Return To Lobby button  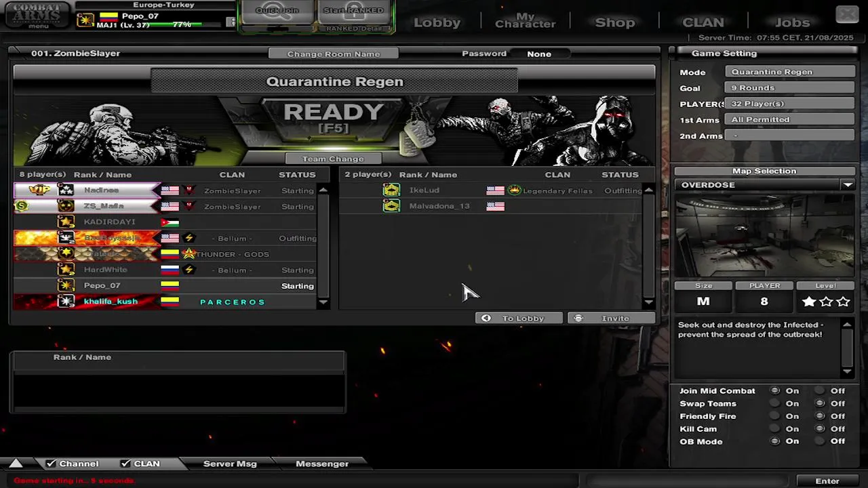520,318
